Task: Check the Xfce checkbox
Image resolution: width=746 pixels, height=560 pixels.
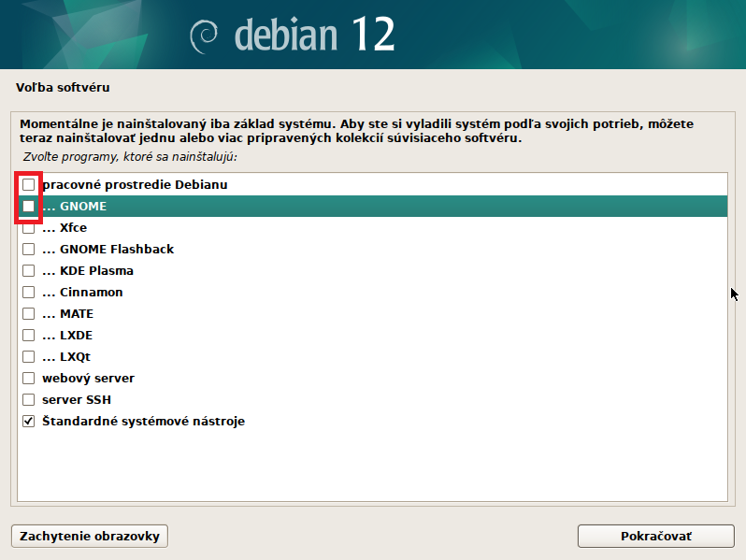Action: [29, 228]
